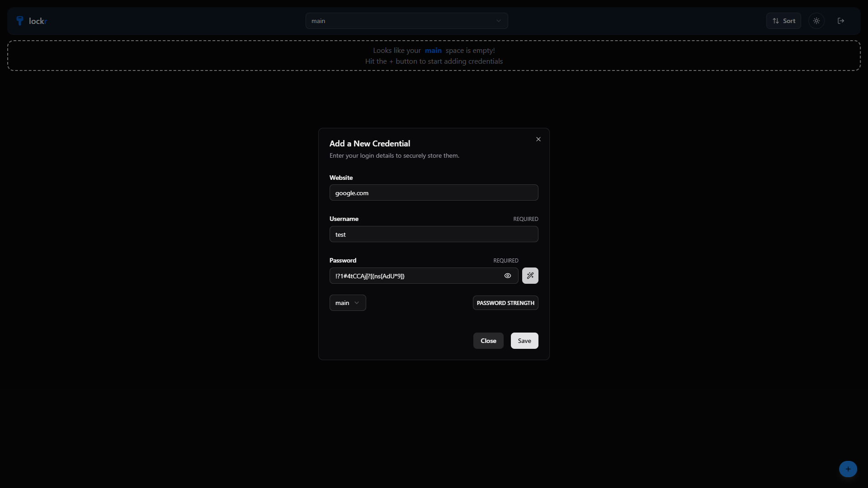This screenshot has width=868, height=488.
Task: Expand the main space dropdown in dialog
Action: pos(348,303)
